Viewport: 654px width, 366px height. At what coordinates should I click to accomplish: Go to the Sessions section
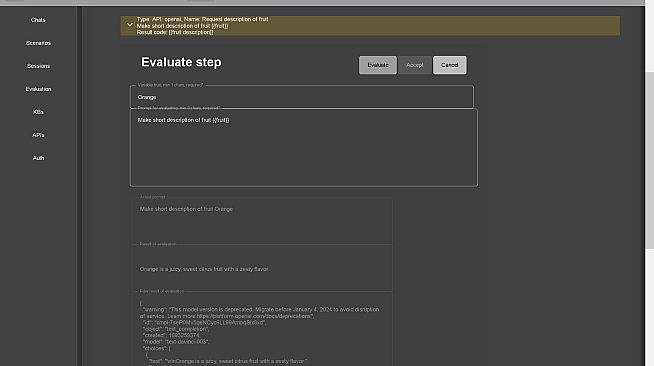38,66
